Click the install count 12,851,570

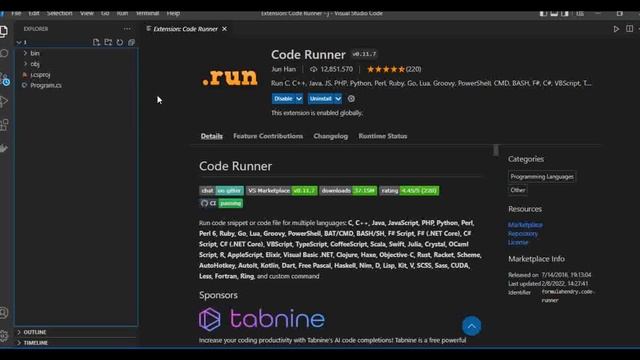(x=332, y=69)
